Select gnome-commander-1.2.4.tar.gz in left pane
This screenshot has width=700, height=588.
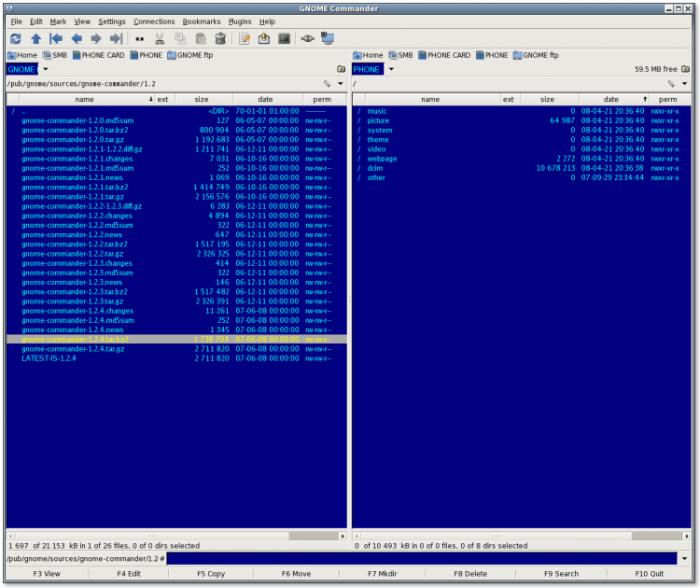73,348
